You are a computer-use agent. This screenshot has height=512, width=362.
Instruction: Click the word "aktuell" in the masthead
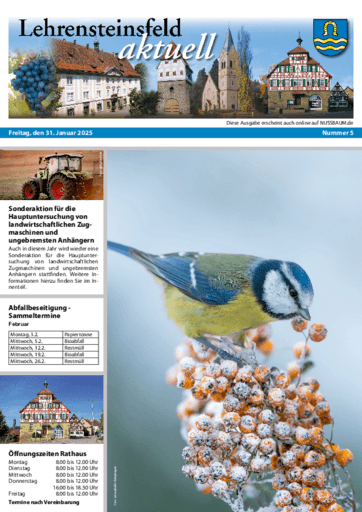(167, 47)
